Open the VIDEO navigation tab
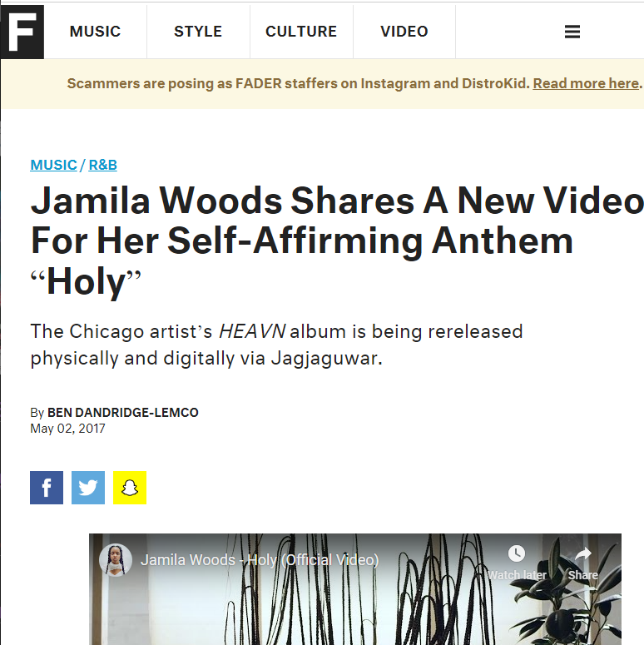 coord(404,32)
